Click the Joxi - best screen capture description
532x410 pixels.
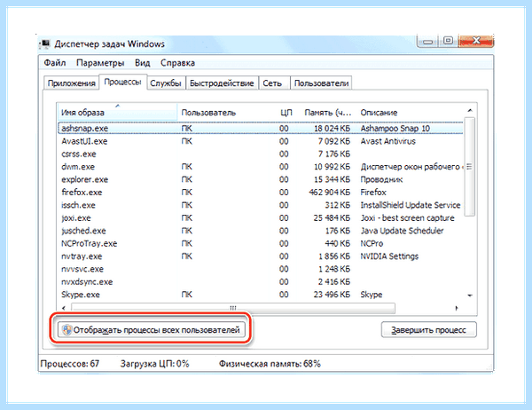coord(407,217)
